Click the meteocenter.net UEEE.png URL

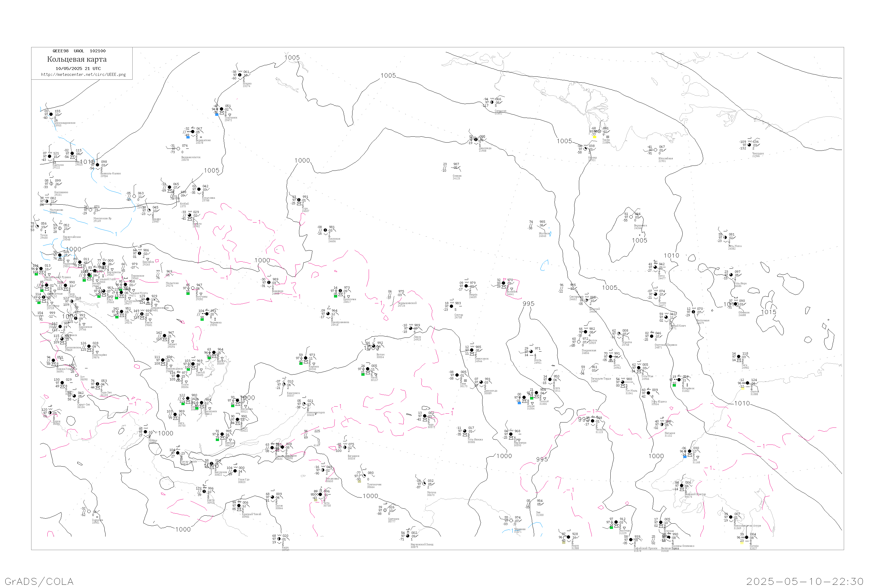pyautogui.click(x=83, y=74)
